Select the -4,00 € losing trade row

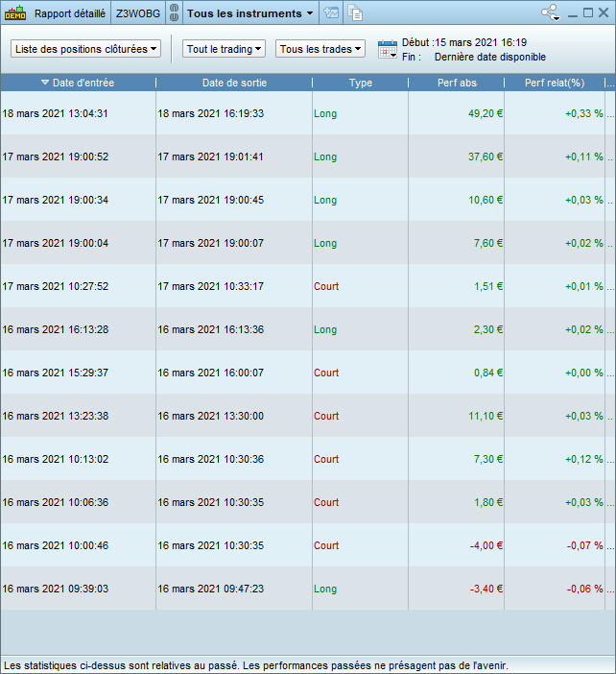click(x=308, y=545)
